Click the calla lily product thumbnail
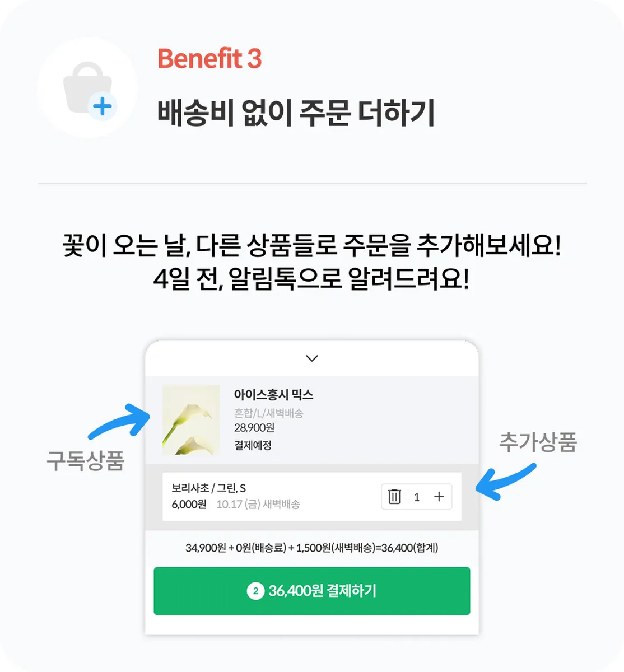 tap(191, 420)
